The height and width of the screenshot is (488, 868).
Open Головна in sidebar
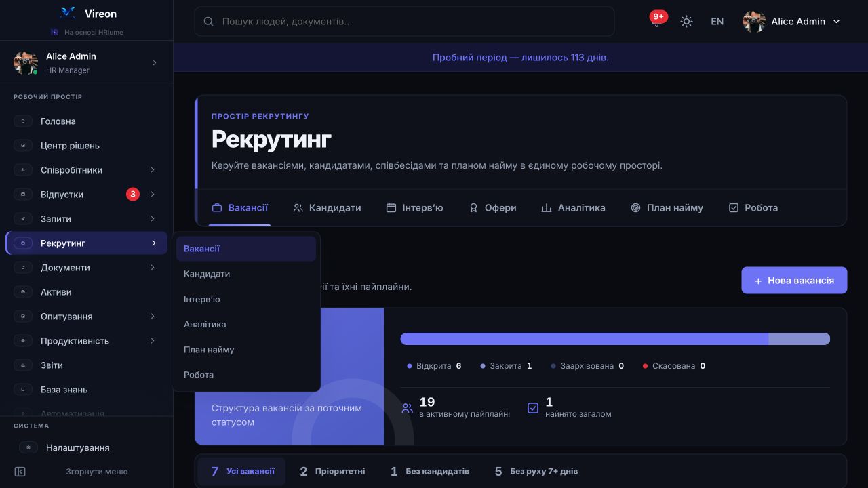86,121
